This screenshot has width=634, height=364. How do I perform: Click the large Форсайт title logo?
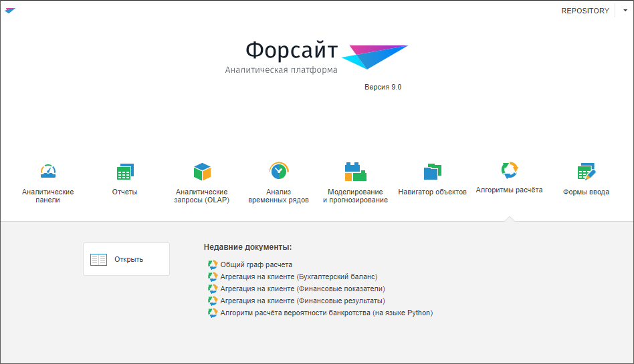pyautogui.click(x=316, y=57)
